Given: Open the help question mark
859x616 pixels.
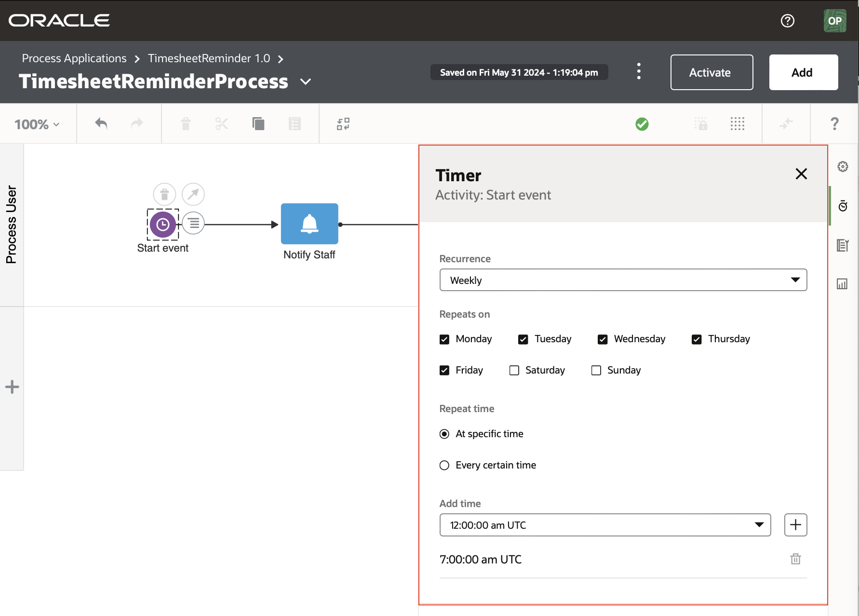Looking at the screenshot, I should click(x=834, y=124).
